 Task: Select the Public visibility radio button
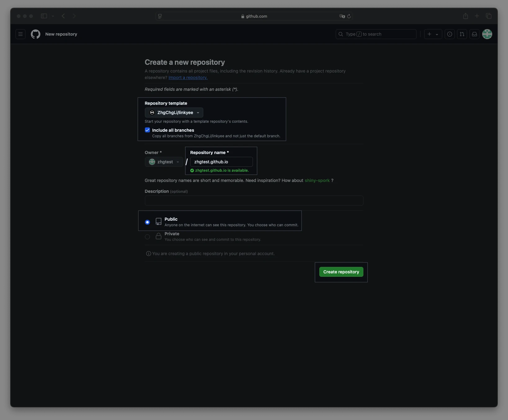(x=147, y=222)
